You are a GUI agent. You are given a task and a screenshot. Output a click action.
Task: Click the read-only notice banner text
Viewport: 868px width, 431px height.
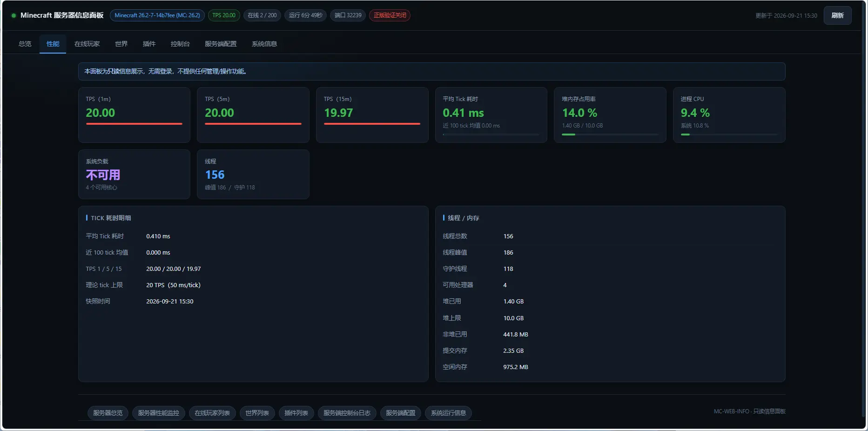[165, 71]
